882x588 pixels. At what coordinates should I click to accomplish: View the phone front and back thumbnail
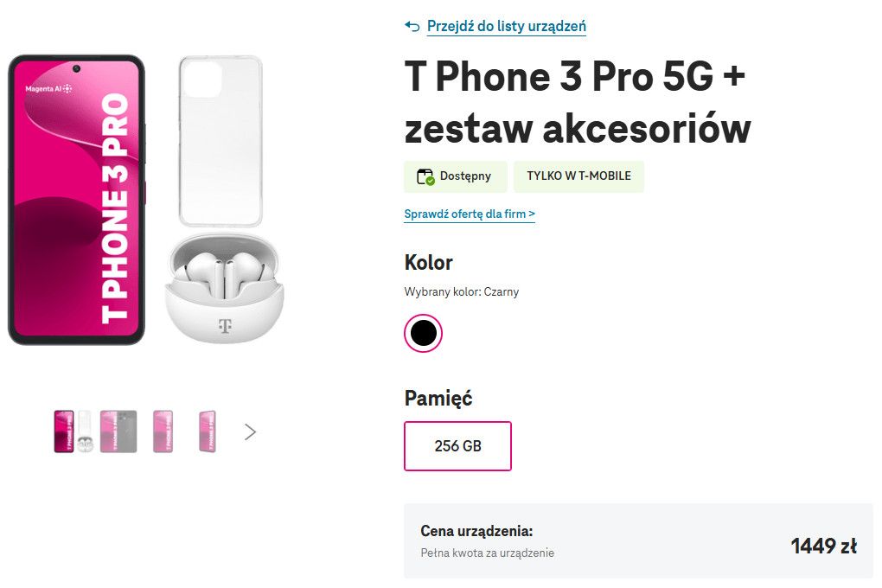118,431
